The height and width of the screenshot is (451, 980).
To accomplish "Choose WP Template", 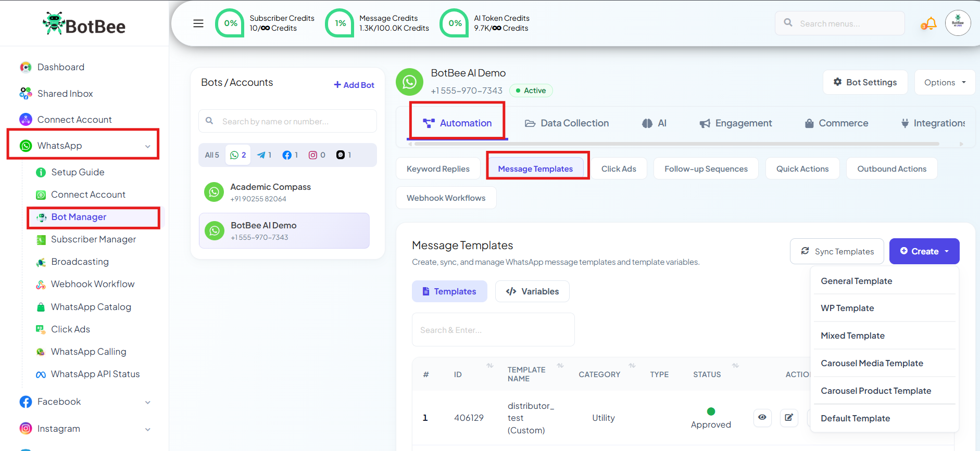I will (x=885, y=308).
